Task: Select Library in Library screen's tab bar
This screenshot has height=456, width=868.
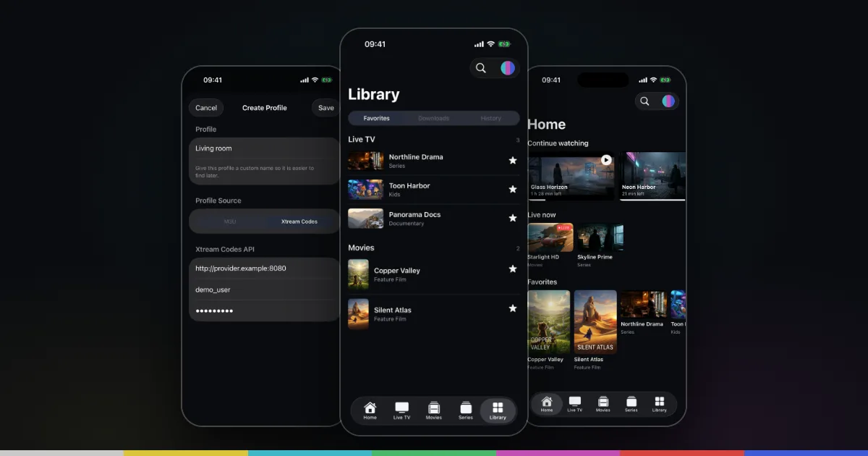Action: (x=498, y=410)
